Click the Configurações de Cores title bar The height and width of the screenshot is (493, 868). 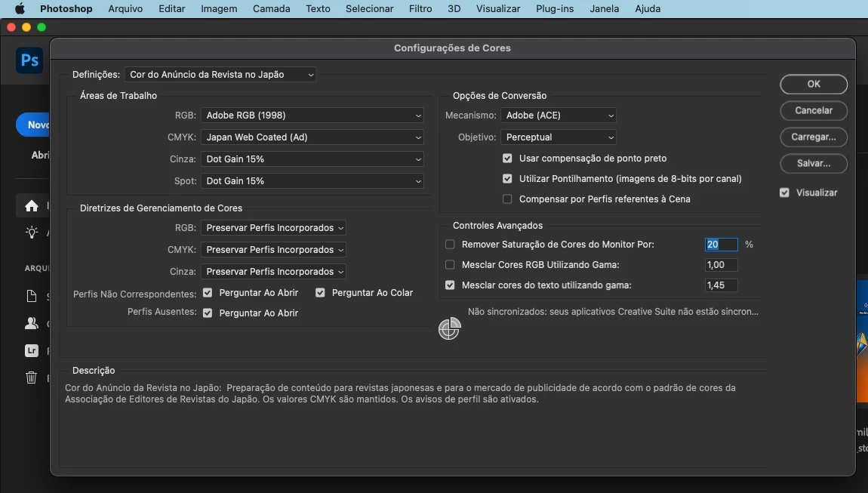452,48
